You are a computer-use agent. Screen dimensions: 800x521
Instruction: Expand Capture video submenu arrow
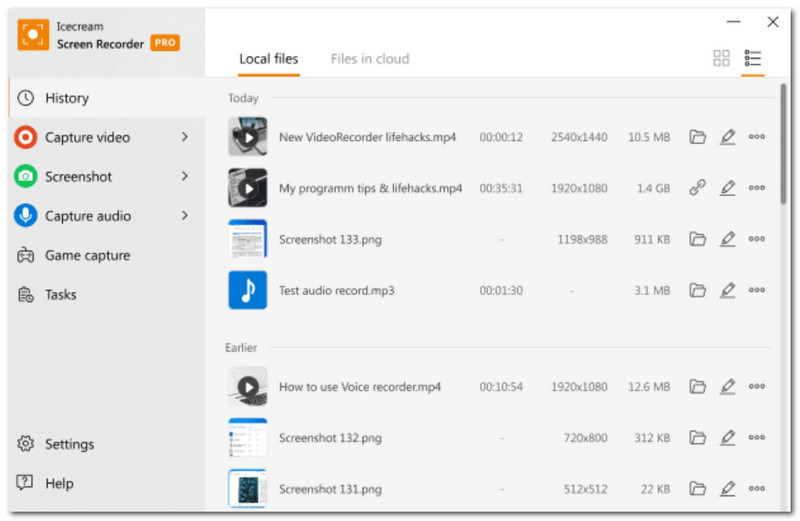[185, 137]
